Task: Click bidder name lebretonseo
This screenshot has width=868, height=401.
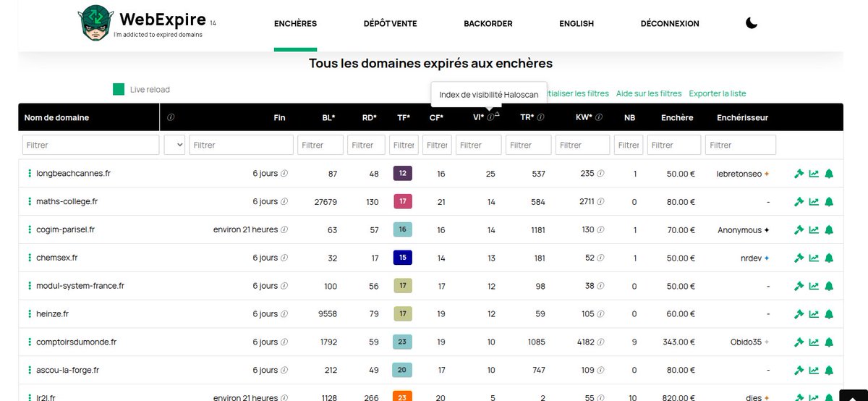Action: pos(739,174)
